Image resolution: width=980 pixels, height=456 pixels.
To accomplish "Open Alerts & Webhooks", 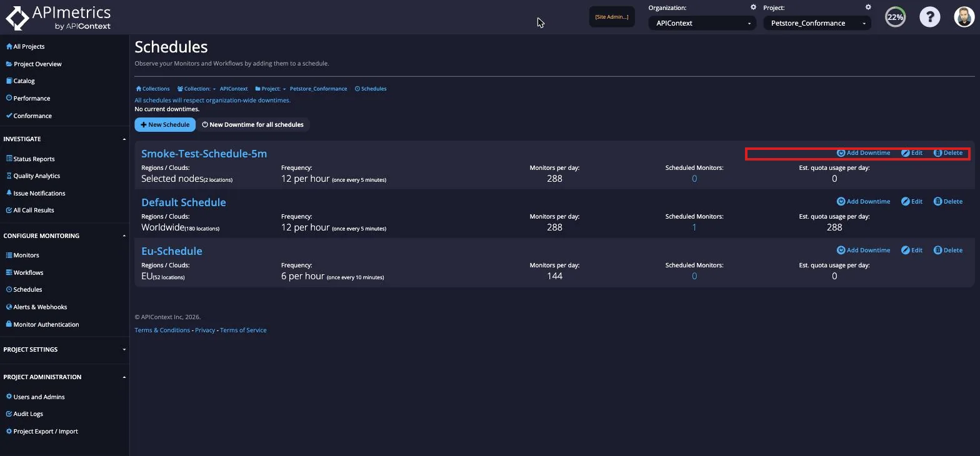I will pyautogui.click(x=36, y=307).
